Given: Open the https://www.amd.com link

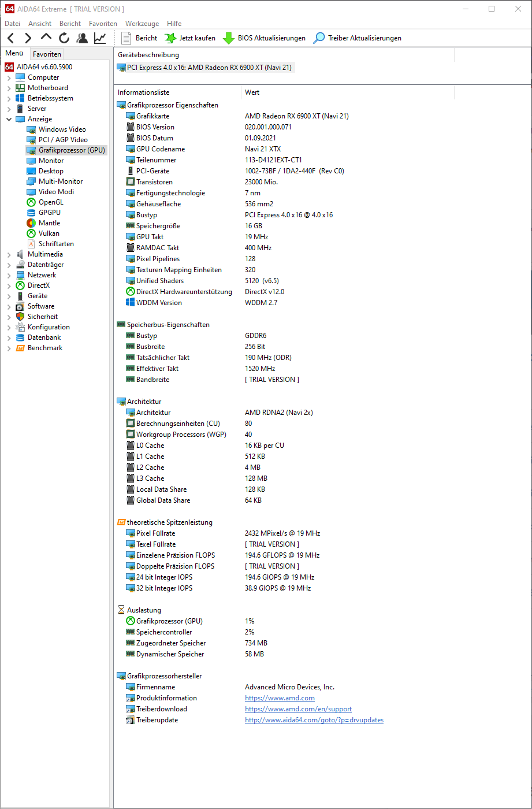Looking at the screenshot, I should point(280,698).
